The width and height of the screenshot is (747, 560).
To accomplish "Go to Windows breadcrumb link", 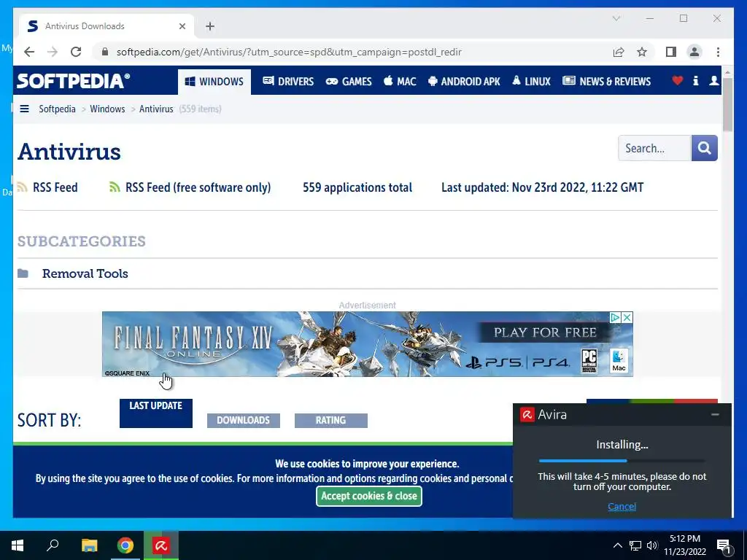I will coord(107,109).
